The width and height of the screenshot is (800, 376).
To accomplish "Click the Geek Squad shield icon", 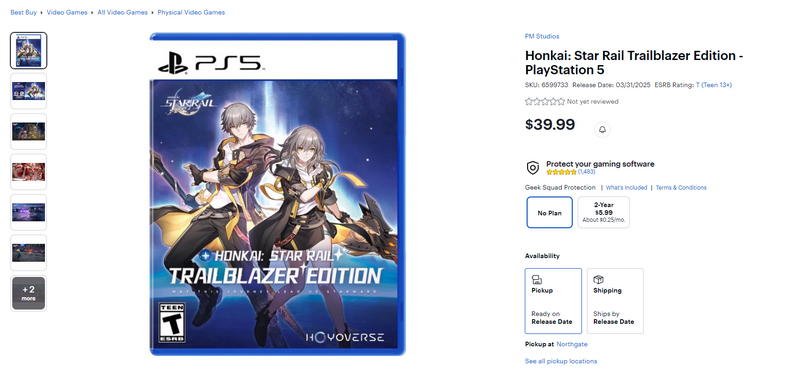I will pos(533,168).
